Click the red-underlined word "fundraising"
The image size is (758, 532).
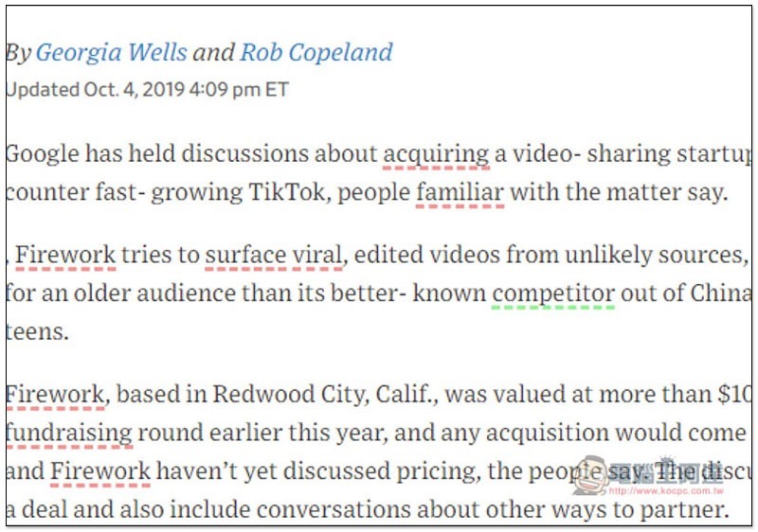pos(68,433)
